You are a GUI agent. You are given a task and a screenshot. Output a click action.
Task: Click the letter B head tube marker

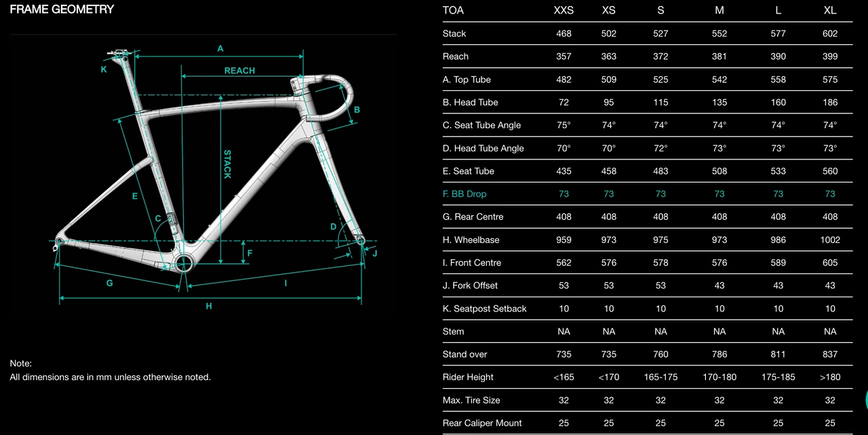(x=357, y=110)
